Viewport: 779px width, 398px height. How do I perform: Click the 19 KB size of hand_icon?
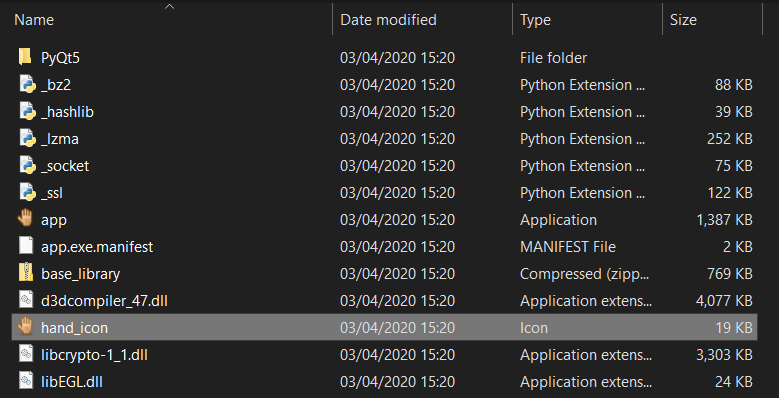(734, 327)
